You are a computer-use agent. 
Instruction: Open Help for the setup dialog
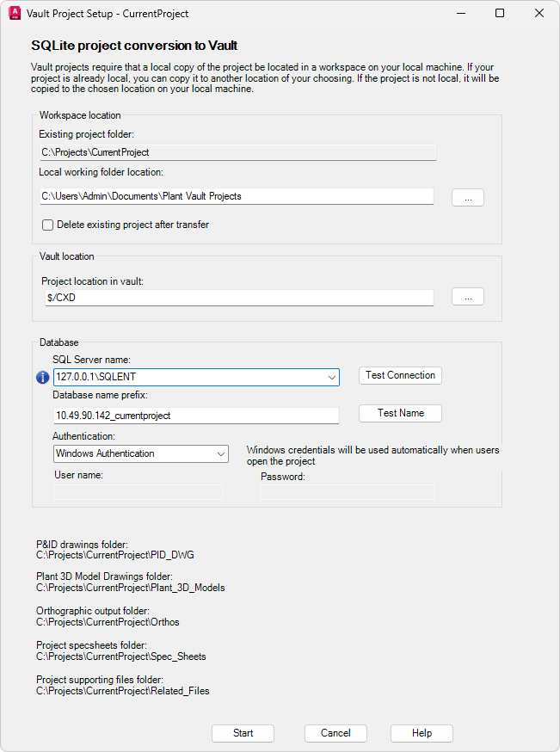coord(422,733)
